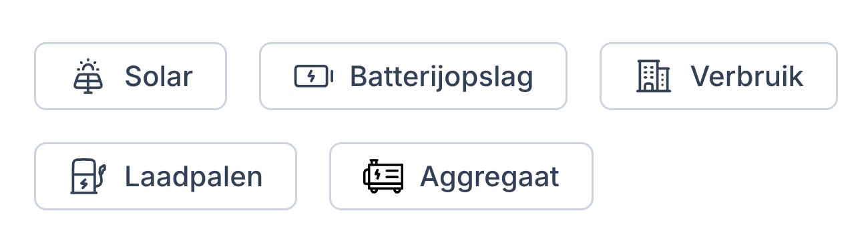This screenshot has width=868, height=243.
Task: Toggle the Solar filter chip
Action: tap(131, 76)
